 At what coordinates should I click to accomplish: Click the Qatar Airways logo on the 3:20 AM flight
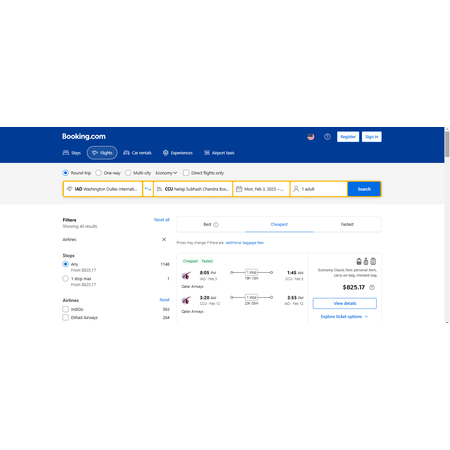coord(186,301)
